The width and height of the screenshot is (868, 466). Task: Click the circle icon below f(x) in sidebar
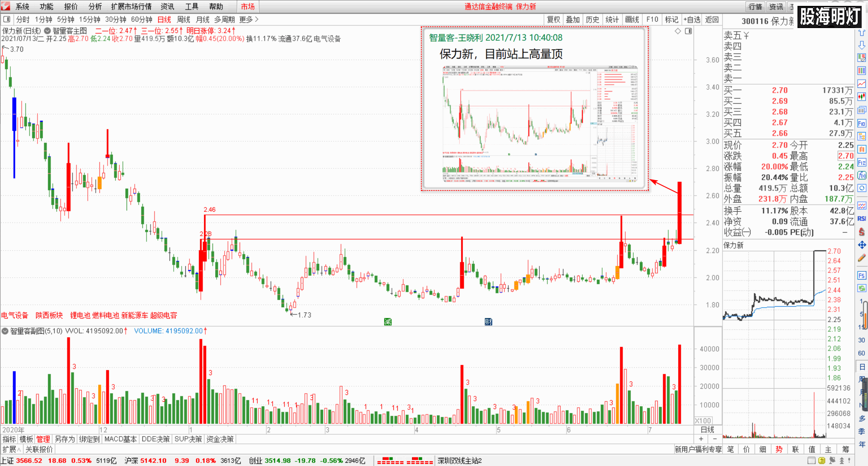tap(862, 188)
